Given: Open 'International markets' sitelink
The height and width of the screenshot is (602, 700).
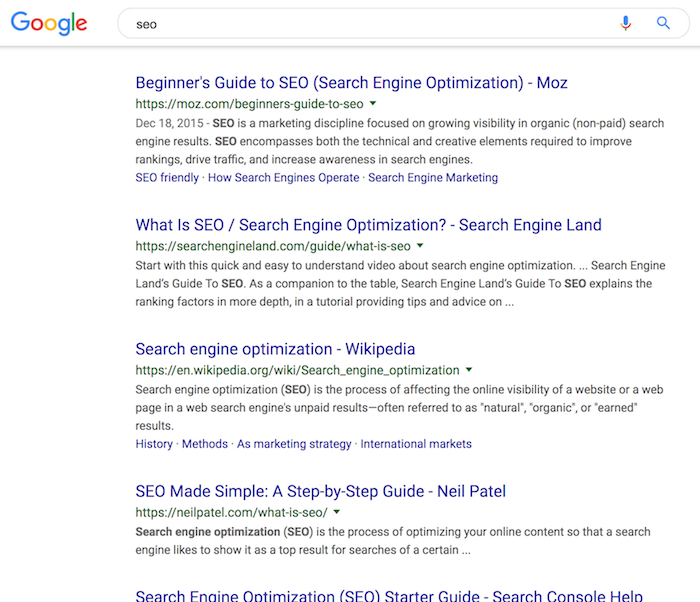Looking at the screenshot, I should click(416, 444).
